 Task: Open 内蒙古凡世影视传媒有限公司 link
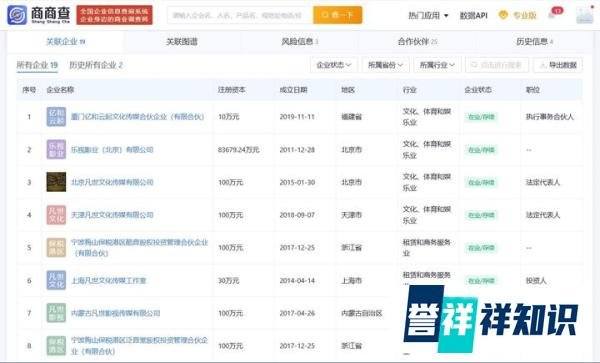(116, 313)
